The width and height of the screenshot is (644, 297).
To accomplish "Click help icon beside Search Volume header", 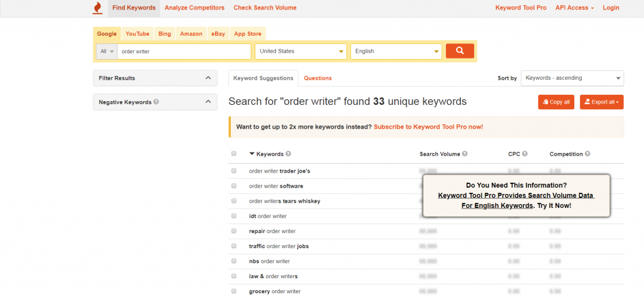I will 465,154.
